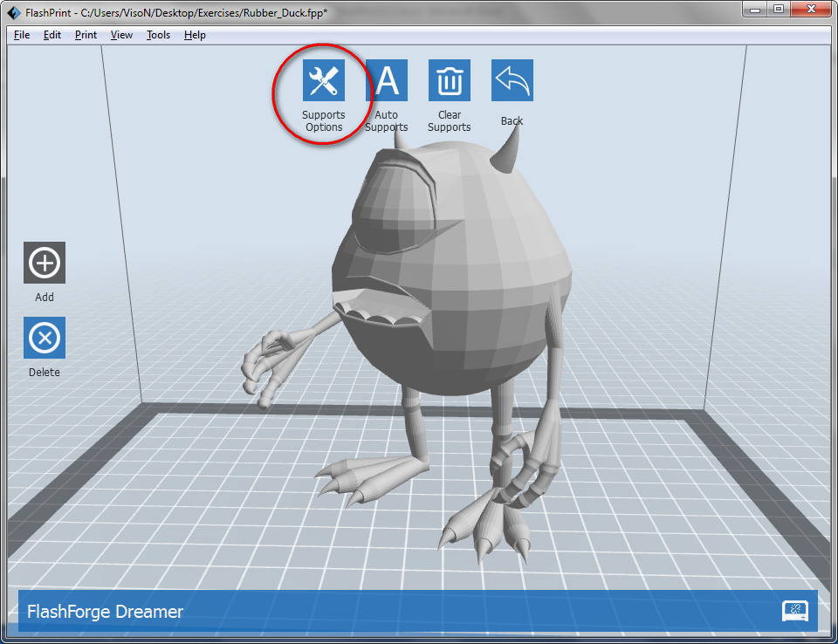The image size is (838, 644).
Task: Open the View menu
Action: pos(121,35)
